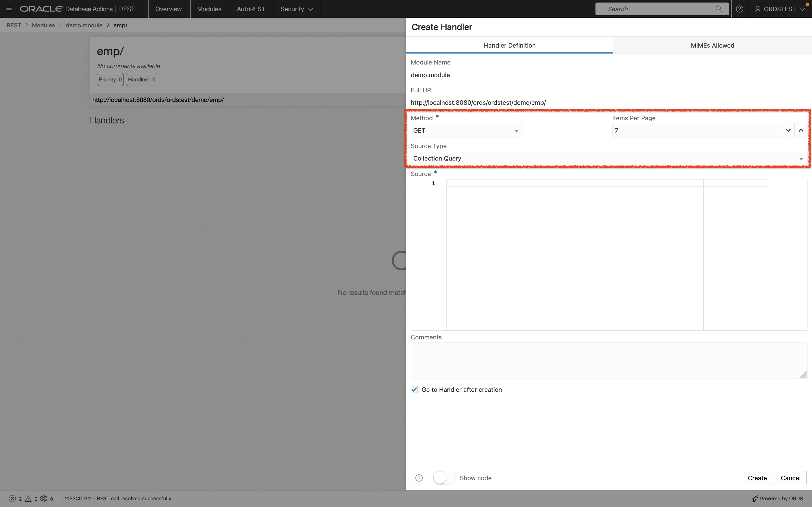
Task: Click the navigation hamburger menu icon
Action: [9, 9]
